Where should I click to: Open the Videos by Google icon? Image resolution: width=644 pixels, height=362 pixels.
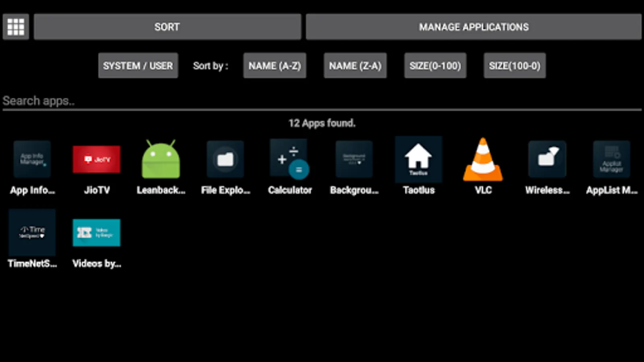click(x=97, y=232)
